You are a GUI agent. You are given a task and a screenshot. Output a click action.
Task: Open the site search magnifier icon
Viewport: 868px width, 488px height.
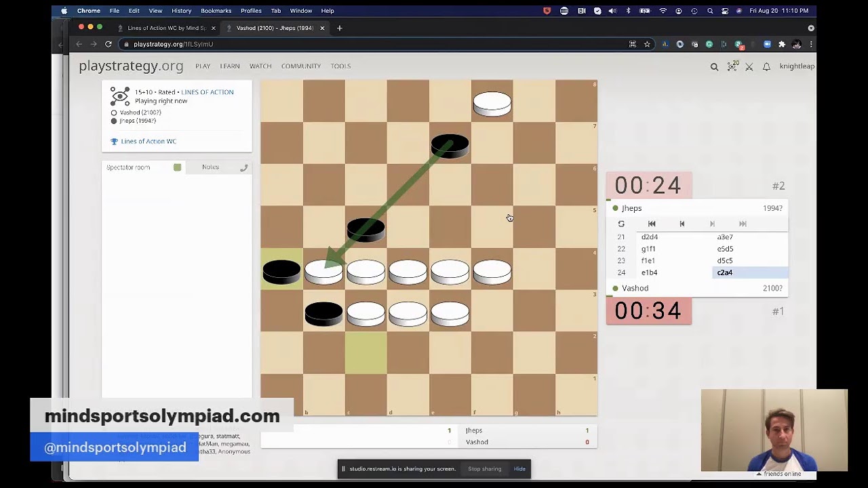point(714,66)
